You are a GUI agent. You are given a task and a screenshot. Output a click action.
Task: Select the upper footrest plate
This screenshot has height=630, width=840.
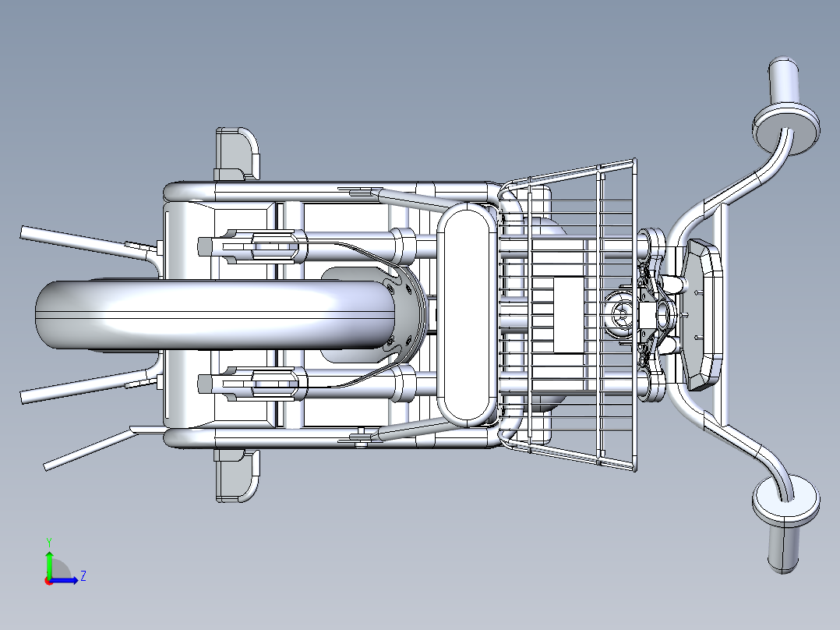pyautogui.click(x=236, y=154)
